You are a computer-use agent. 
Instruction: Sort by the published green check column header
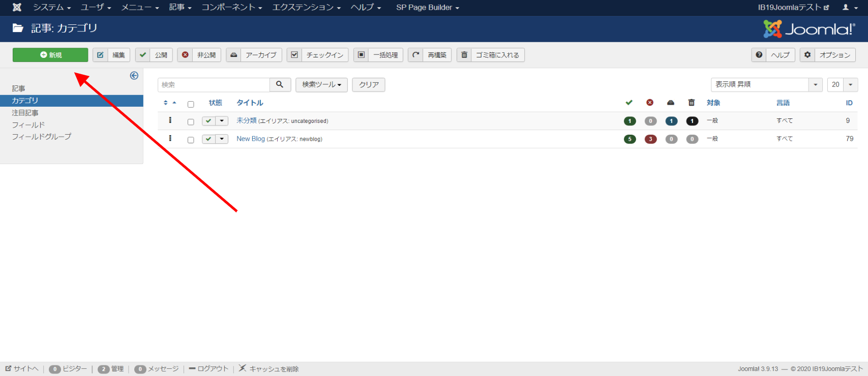[x=629, y=103]
